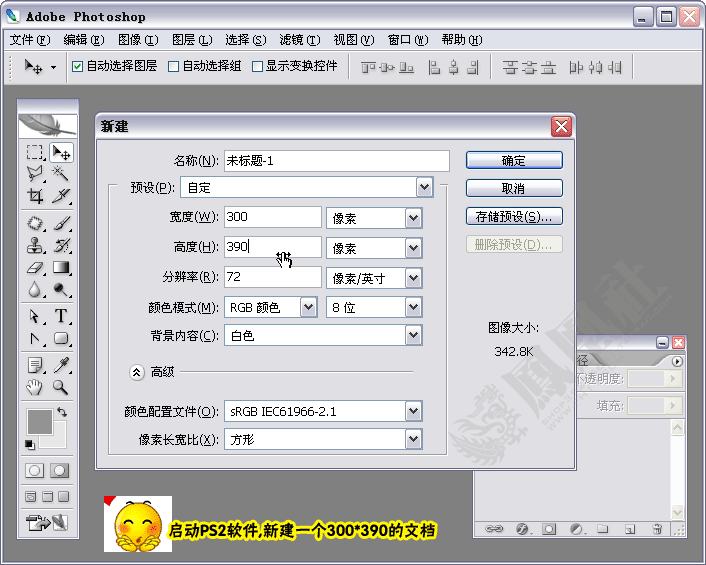
Task: Open the 预设 dropdown
Action: pyautogui.click(x=424, y=187)
